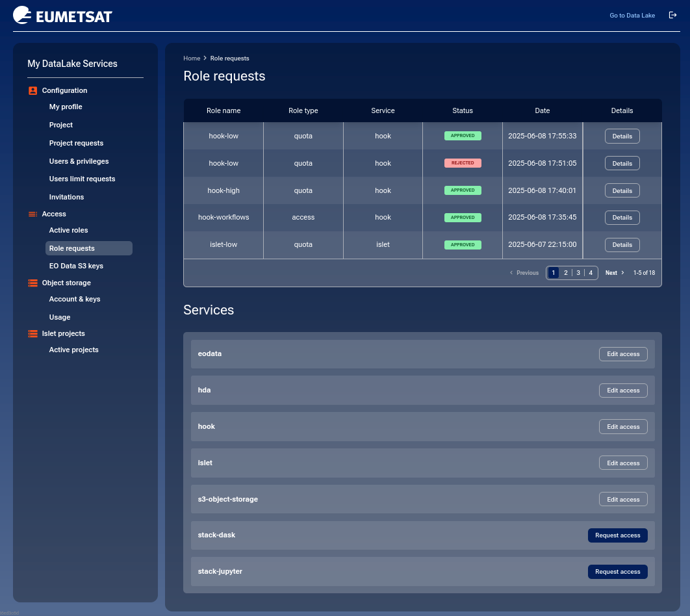Click the Access section list icon

click(32, 214)
